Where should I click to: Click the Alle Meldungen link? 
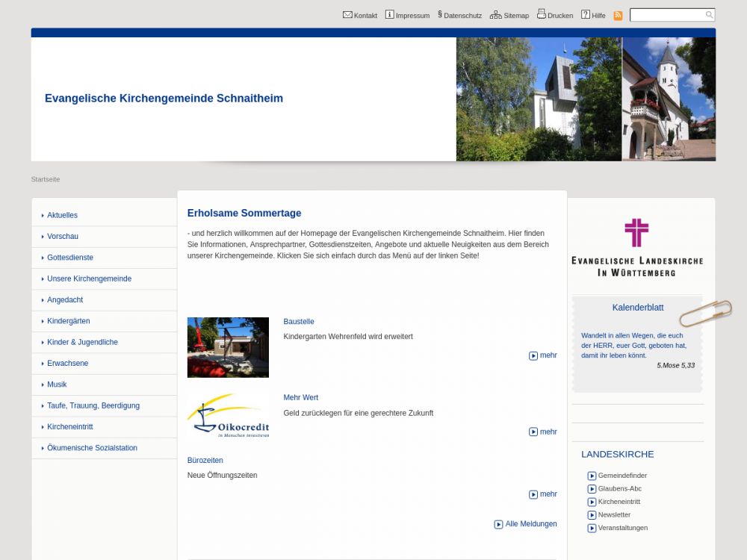click(530, 524)
